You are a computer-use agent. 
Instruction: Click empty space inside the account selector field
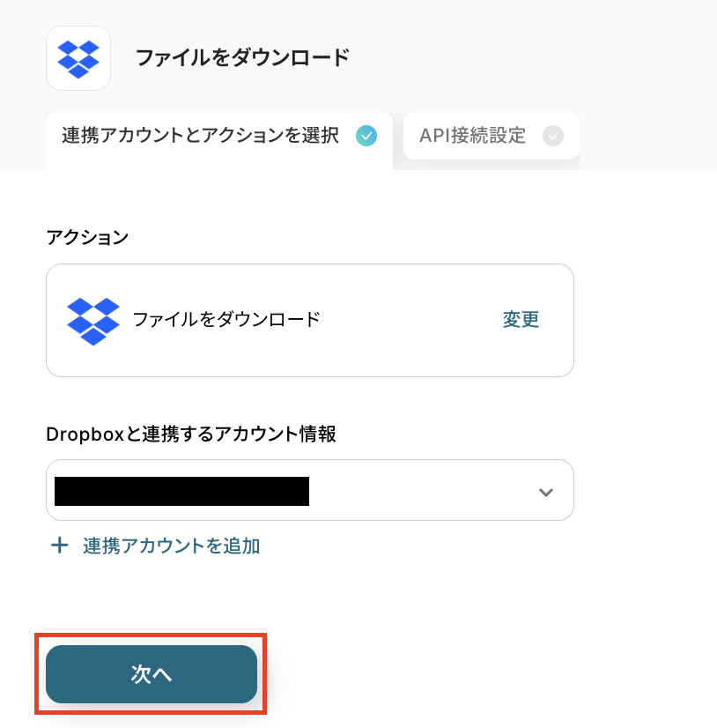422,490
